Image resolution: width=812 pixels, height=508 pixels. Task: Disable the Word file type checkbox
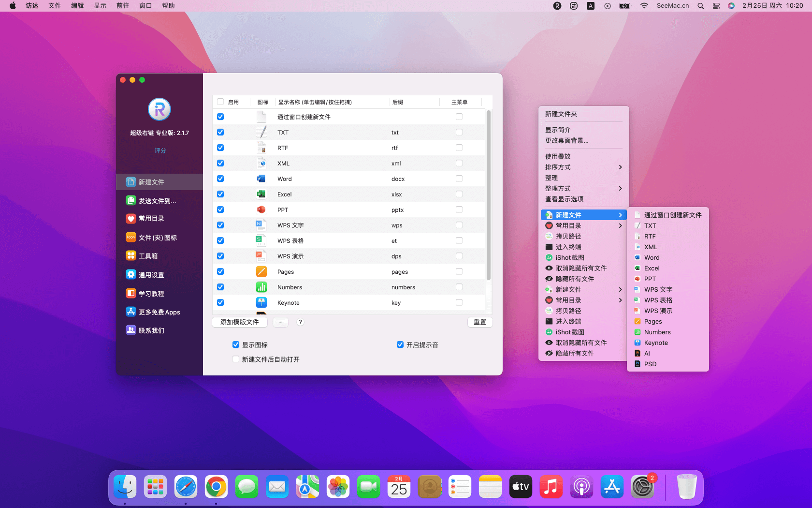point(220,179)
